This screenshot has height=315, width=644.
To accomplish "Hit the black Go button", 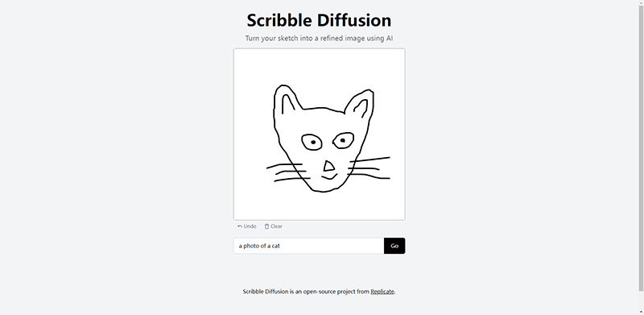I will point(394,246).
